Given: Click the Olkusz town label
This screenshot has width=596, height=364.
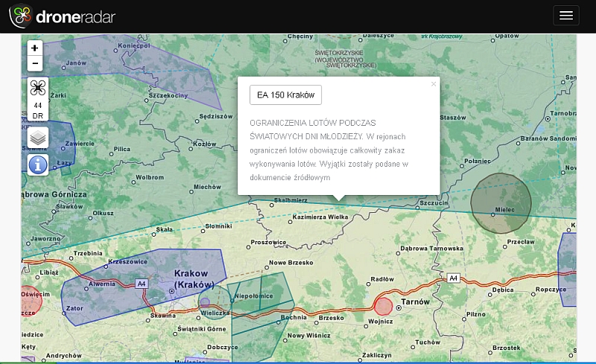Looking at the screenshot, I should pyautogui.click(x=103, y=213).
